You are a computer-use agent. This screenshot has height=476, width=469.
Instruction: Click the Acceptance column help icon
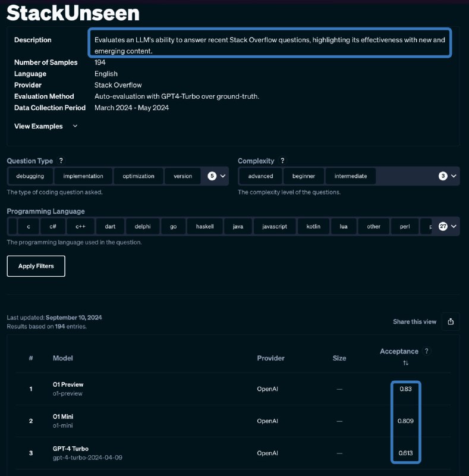tap(427, 351)
